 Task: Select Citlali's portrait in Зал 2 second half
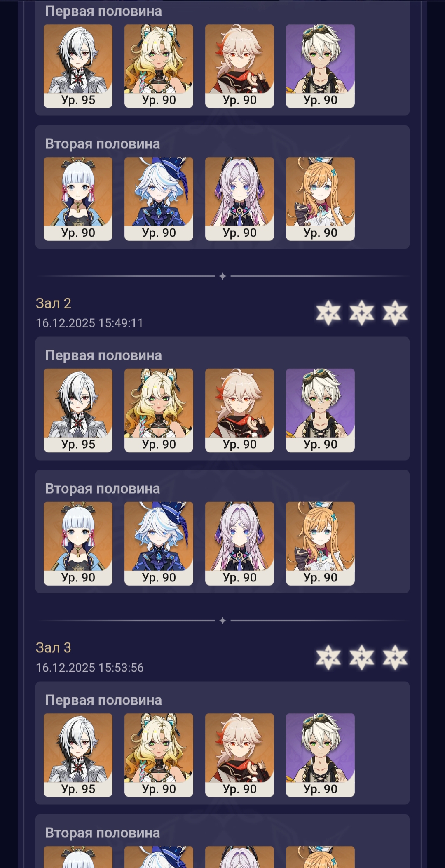(x=239, y=543)
